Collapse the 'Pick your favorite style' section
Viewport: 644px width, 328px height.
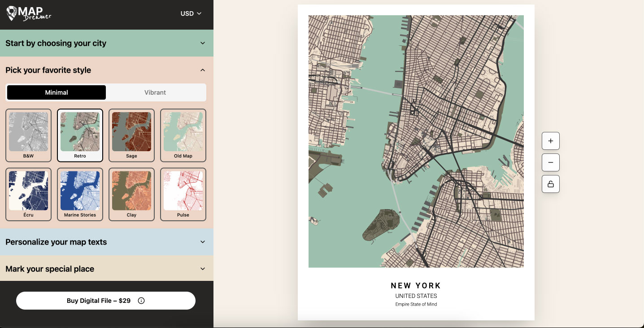coord(107,70)
